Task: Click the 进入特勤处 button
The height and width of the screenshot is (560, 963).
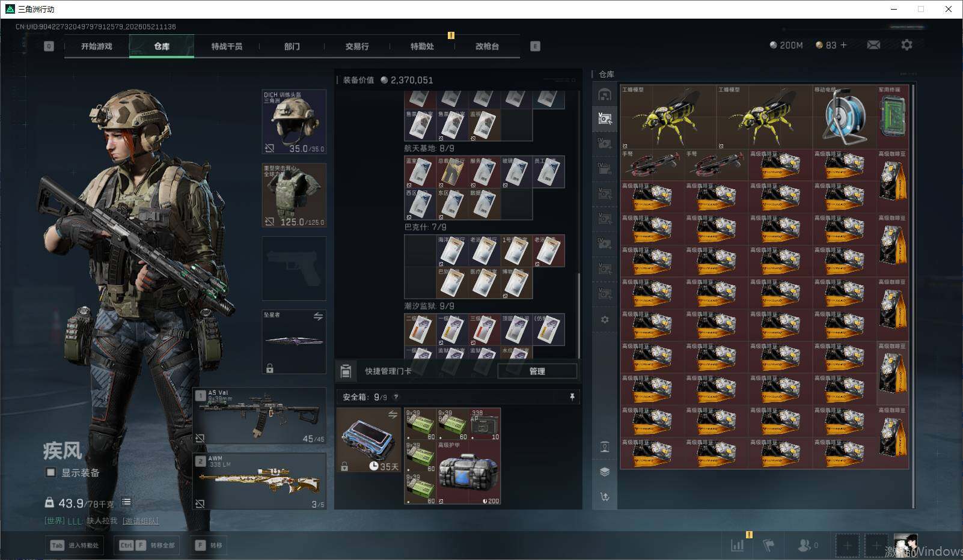Action: (x=75, y=545)
